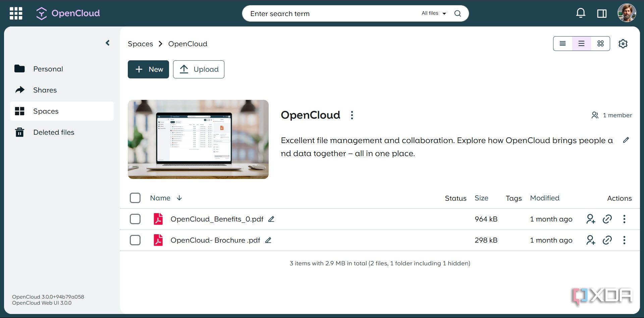Click OpenCloud breadcrumb item
This screenshot has height=318, width=644.
tap(188, 44)
